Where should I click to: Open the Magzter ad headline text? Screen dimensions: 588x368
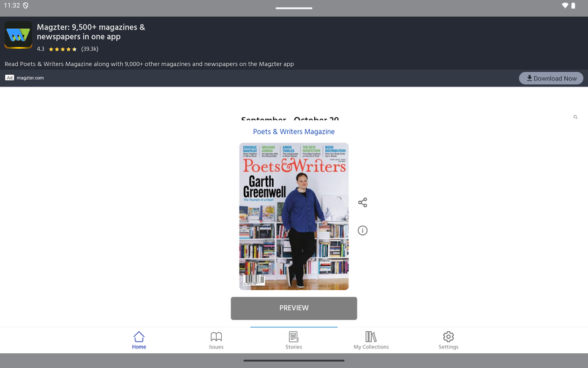(91, 32)
